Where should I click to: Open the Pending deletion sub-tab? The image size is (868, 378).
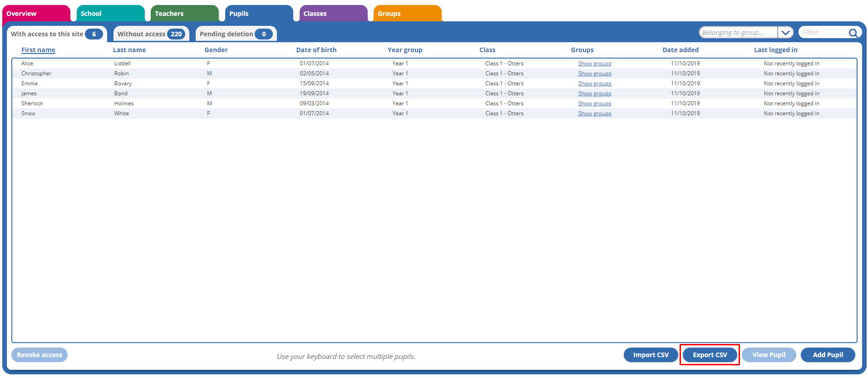click(236, 34)
